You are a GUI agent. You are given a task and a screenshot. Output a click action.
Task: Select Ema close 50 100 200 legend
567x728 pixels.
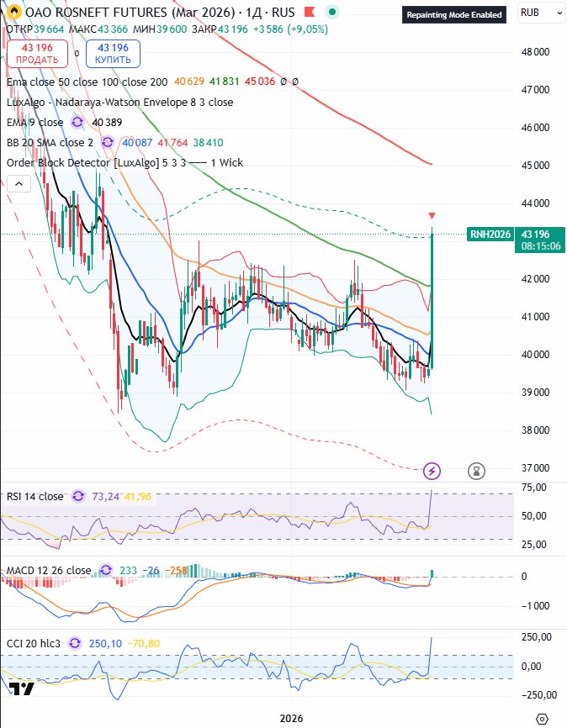87,82
